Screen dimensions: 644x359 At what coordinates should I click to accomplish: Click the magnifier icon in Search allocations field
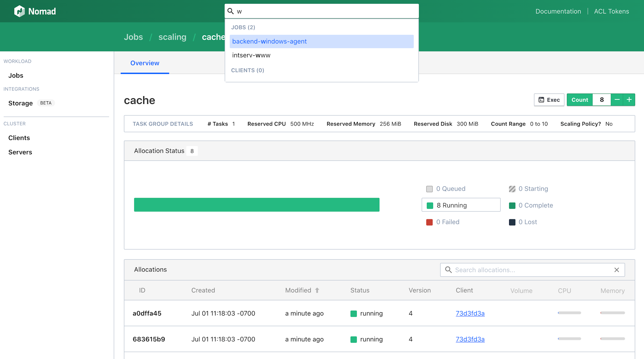(x=448, y=270)
